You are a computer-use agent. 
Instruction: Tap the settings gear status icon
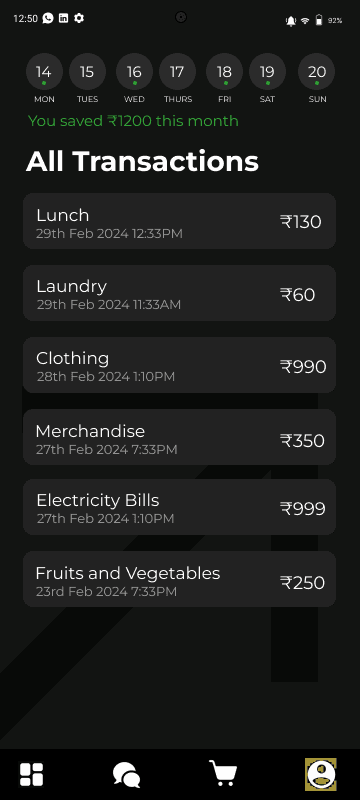point(79,18)
